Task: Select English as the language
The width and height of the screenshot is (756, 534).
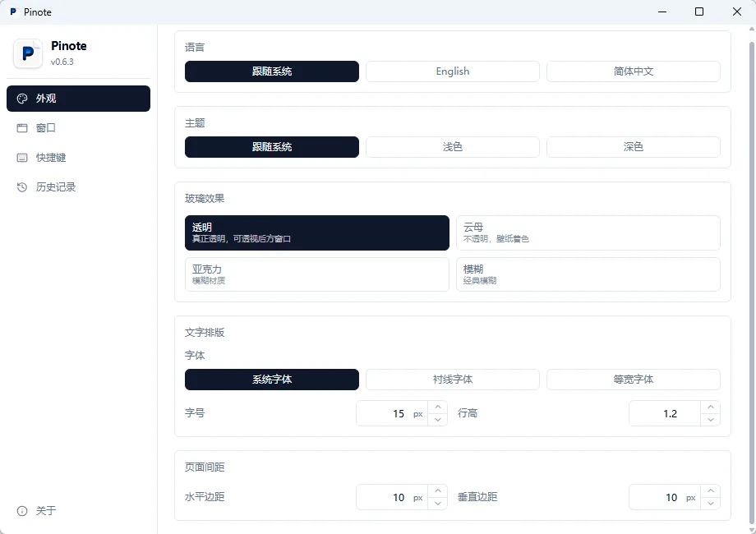Action: [x=453, y=71]
